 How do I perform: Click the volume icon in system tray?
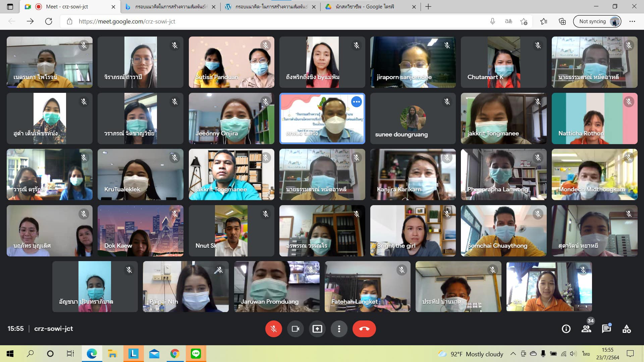[x=573, y=354]
